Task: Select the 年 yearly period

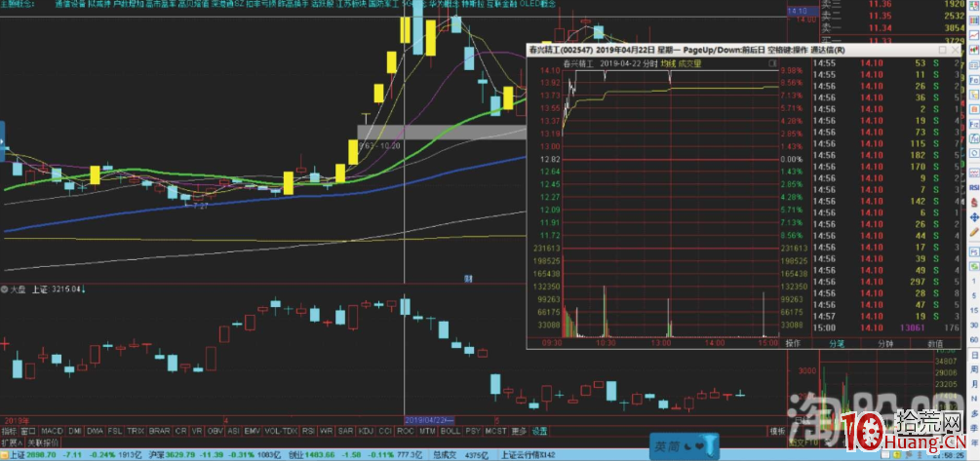Action: click(x=974, y=441)
